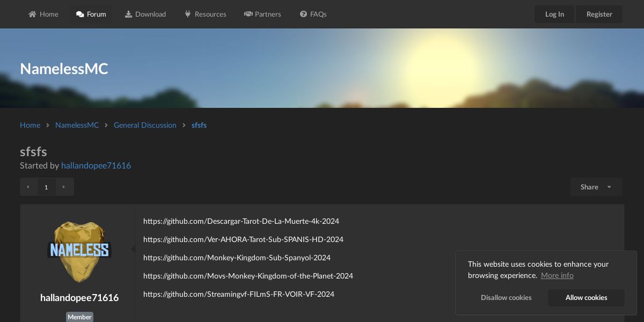Open hallandopee71616 profile in Started by line

pyautogui.click(x=96, y=165)
